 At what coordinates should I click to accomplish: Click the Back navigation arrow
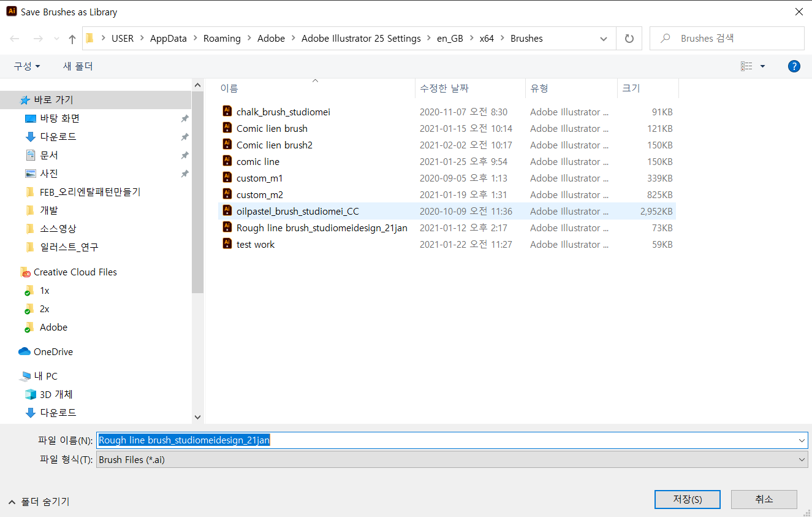[15, 39]
